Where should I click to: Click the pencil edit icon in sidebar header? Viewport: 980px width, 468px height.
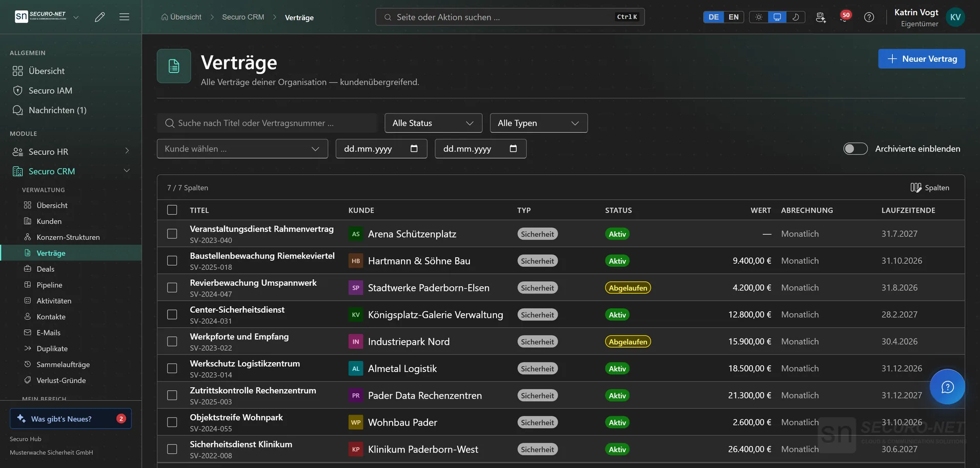point(100,17)
